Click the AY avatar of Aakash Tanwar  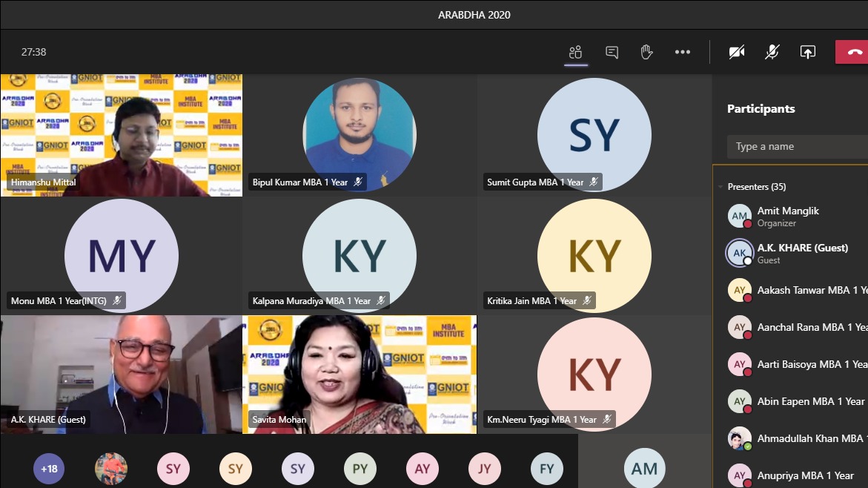(x=739, y=290)
